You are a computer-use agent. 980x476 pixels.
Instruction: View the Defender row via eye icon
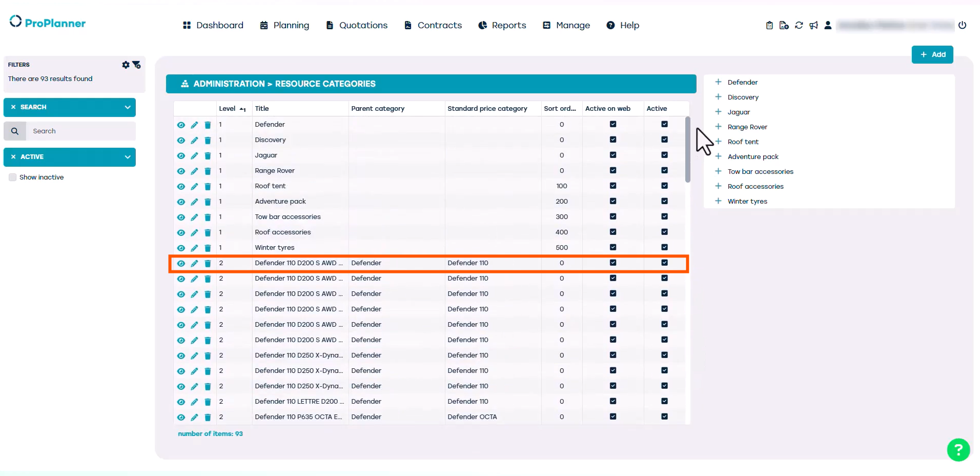(181, 125)
